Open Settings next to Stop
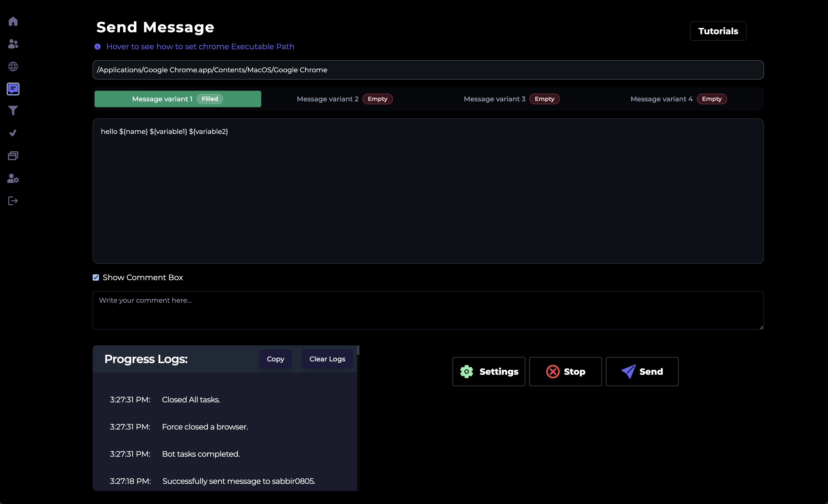828x504 pixels. pos(489,372)
